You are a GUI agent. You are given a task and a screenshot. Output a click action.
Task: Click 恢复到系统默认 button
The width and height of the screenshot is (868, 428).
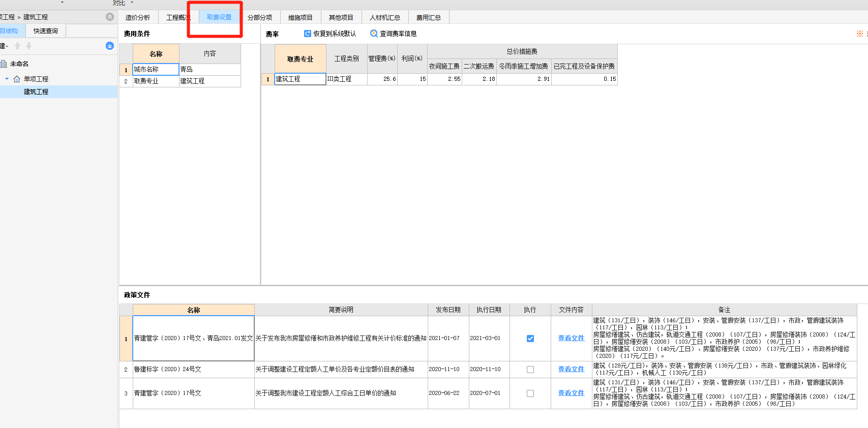click(330, 34)
